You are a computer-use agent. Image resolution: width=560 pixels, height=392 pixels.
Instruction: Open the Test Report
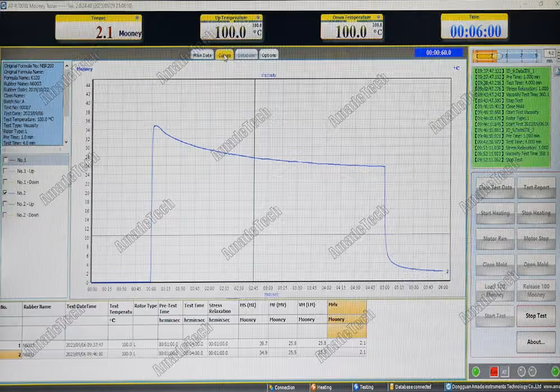[x=536, y=187]
